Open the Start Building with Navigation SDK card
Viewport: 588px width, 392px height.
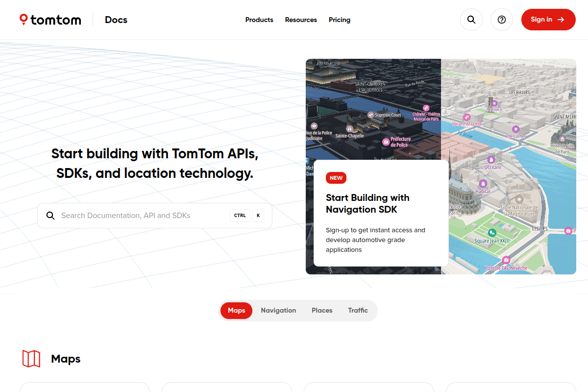pos(381,213)
